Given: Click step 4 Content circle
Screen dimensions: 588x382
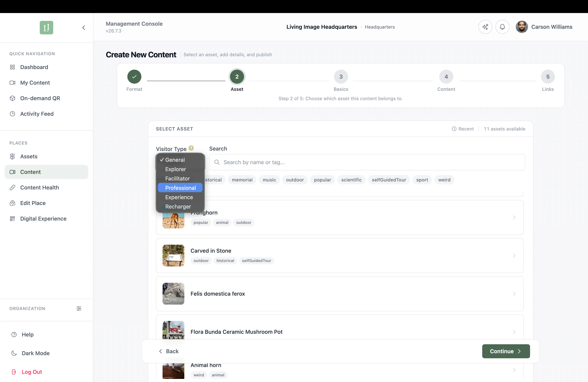Looking at the screenshot, I should coord(446,77).
